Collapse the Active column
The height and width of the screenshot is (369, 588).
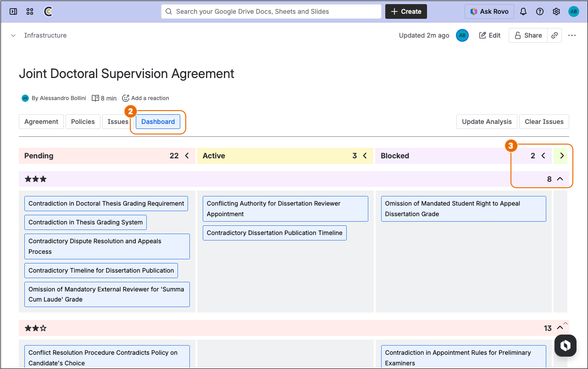pos(365,156)
